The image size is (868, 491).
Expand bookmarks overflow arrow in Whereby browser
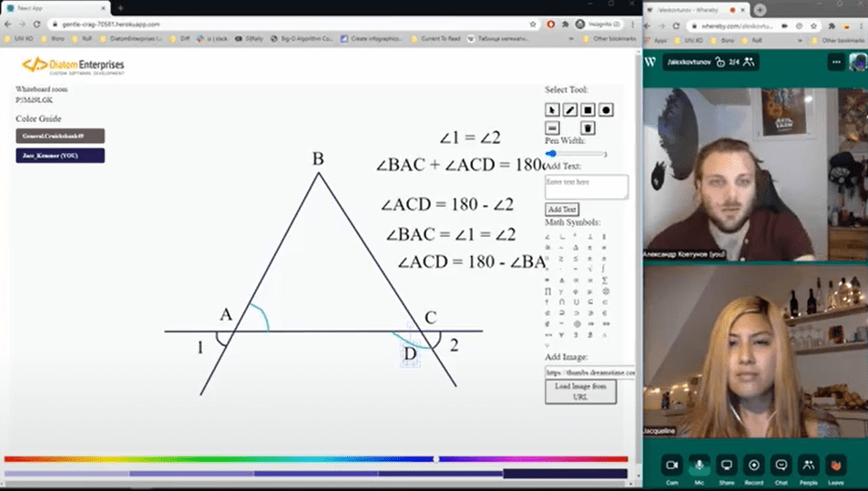[799, 40]
